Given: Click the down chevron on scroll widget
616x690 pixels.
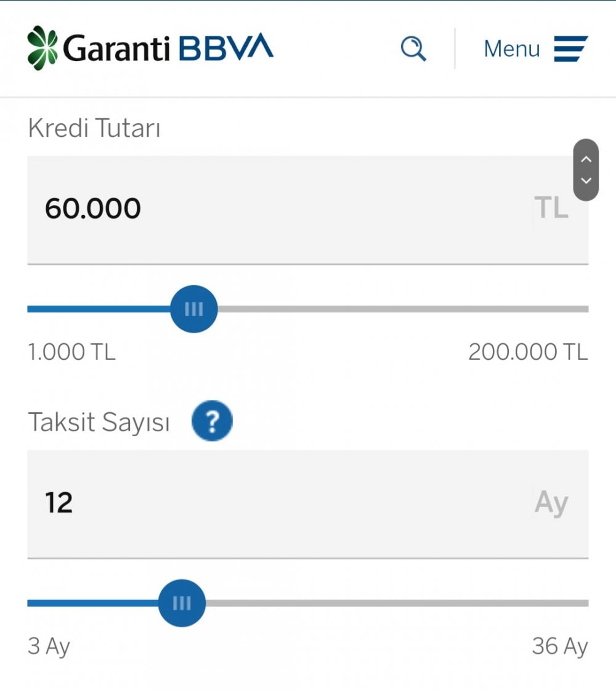Looking at the screenshot, I should point(586,181).
